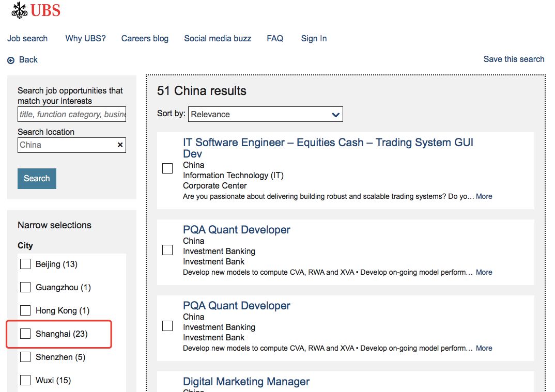Click More on first PQA Quant Developer
Screen dimensions: 555x392
point(484,272)
